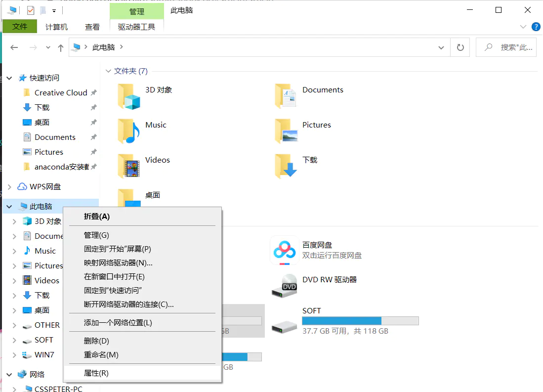This screenshot has width=543, height=392.
Task: Select anaconda安装包 in quick access
Action: pyautogui.click(x=62, y=167)
